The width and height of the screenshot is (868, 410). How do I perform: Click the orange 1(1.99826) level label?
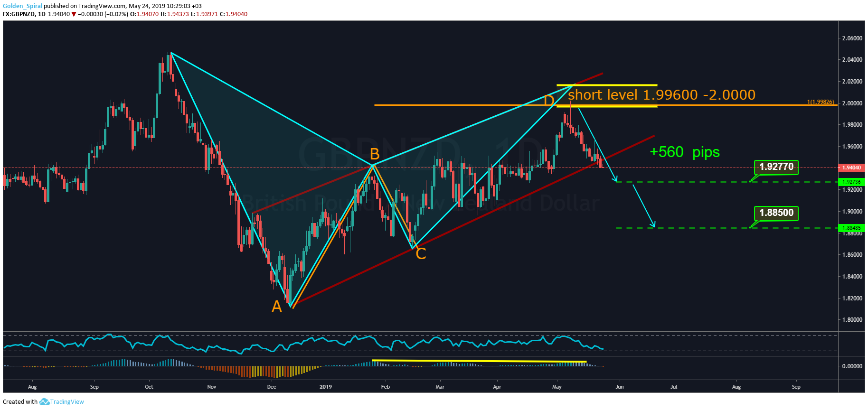tap(821, 102)
